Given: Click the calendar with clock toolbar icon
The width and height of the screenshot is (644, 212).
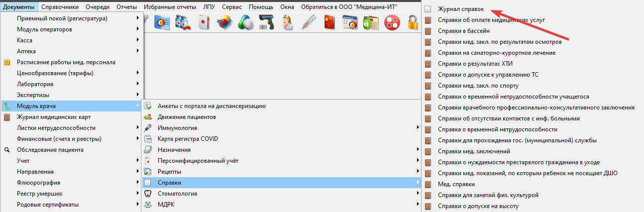Looking at the screenshot, I should [351, 23].
